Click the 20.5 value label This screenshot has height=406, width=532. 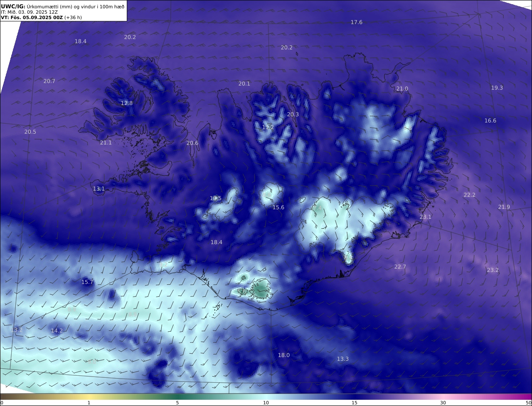[30, 132]
